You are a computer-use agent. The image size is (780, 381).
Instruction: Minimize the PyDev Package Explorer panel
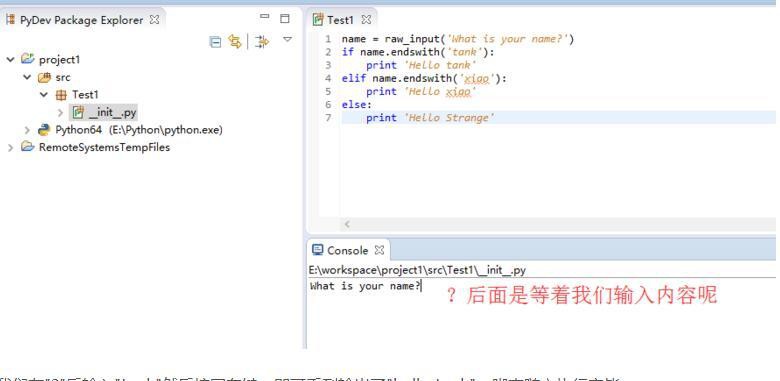tap(265, 16)
